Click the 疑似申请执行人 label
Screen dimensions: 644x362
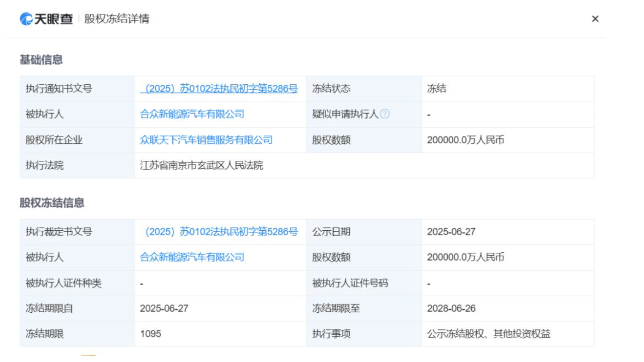click(x=345, y=114)
